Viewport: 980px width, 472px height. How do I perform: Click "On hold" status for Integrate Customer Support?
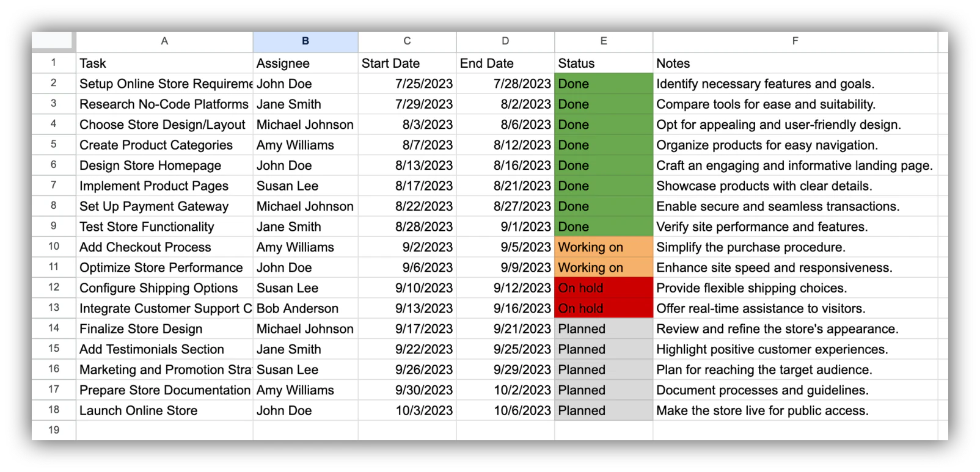604,308
